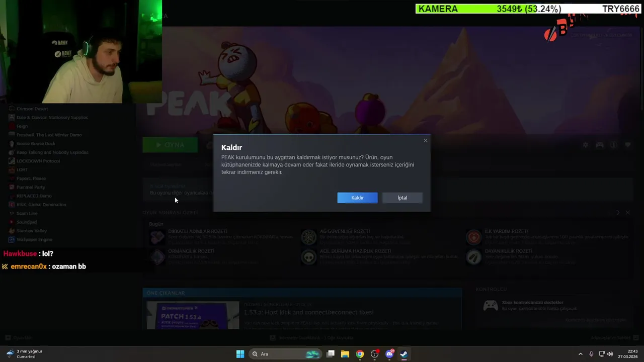Click the Wallpaper Engine game icon
The width and height of the screenshot is (644, 362).
pyautogui.click(x=12, y=239)
